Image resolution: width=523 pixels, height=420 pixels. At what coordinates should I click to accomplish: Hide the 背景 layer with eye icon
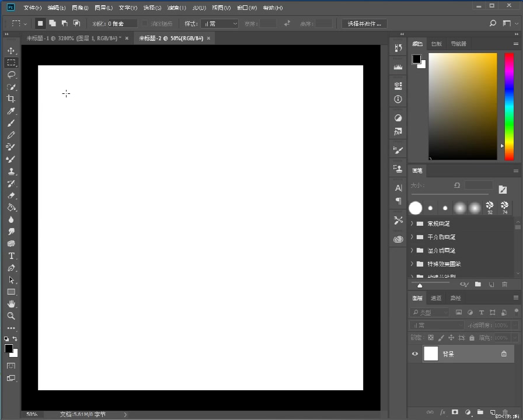(x=415, y=353)
